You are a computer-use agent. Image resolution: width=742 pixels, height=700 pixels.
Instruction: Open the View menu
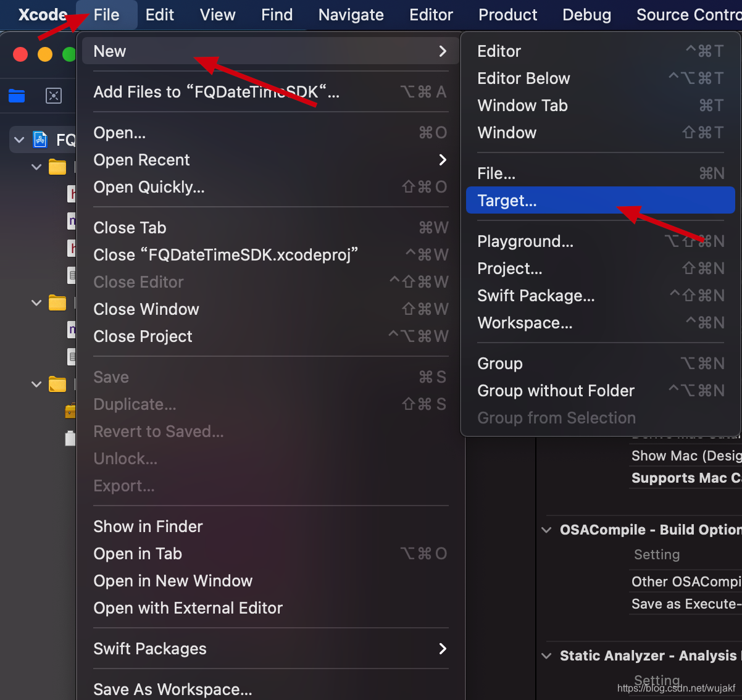(217, 15)
